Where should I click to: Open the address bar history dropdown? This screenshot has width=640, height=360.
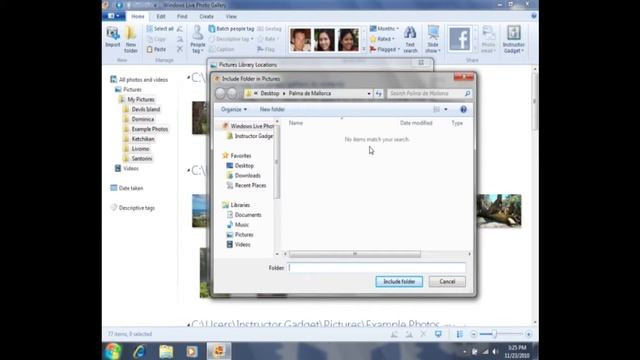(369, 93)
